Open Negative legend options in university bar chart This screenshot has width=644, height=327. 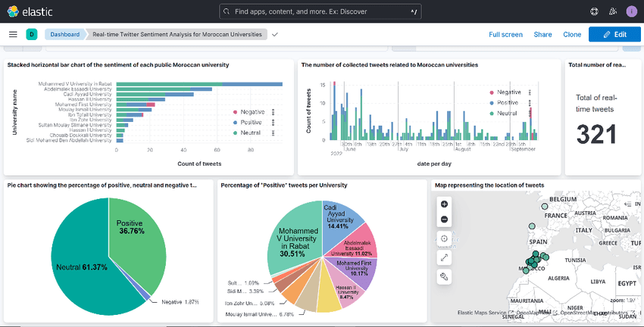pos(273,112)
